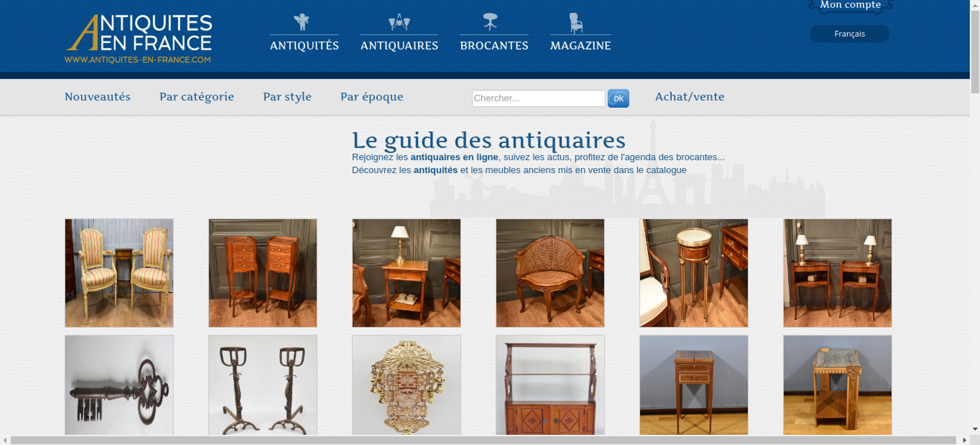Click the vertical page scrollbar thumb
The image size is (980, 445).
(x=975, y=51)
